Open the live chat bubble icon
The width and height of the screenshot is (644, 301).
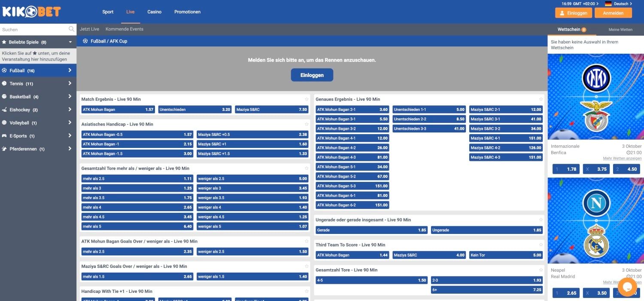(x=627, y=287)
